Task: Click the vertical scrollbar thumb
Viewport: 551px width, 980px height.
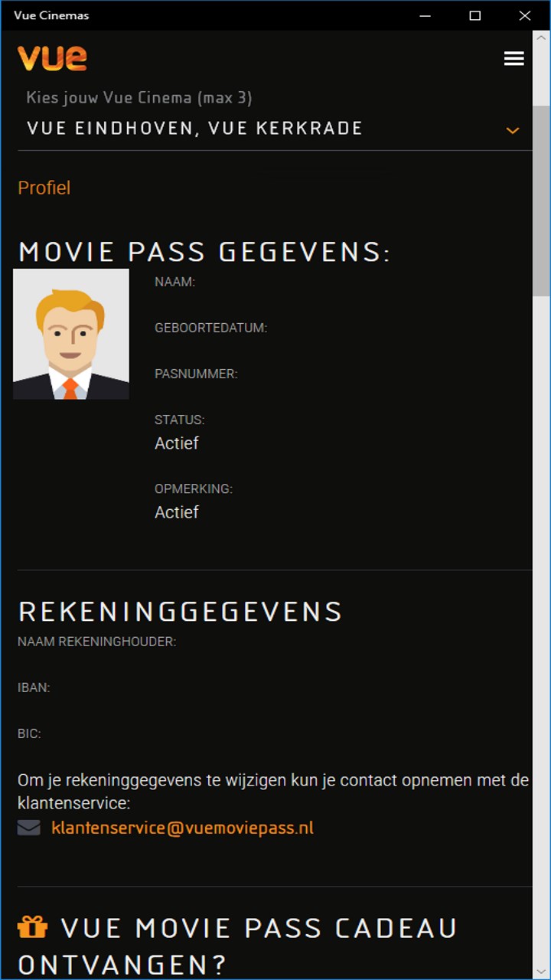Action: (541, 201)
